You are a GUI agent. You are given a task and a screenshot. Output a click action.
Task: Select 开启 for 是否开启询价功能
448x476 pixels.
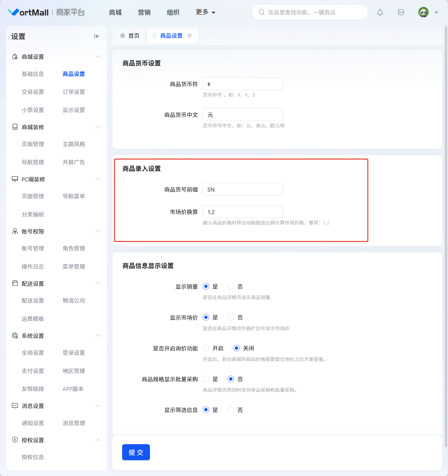click(206, 348)
